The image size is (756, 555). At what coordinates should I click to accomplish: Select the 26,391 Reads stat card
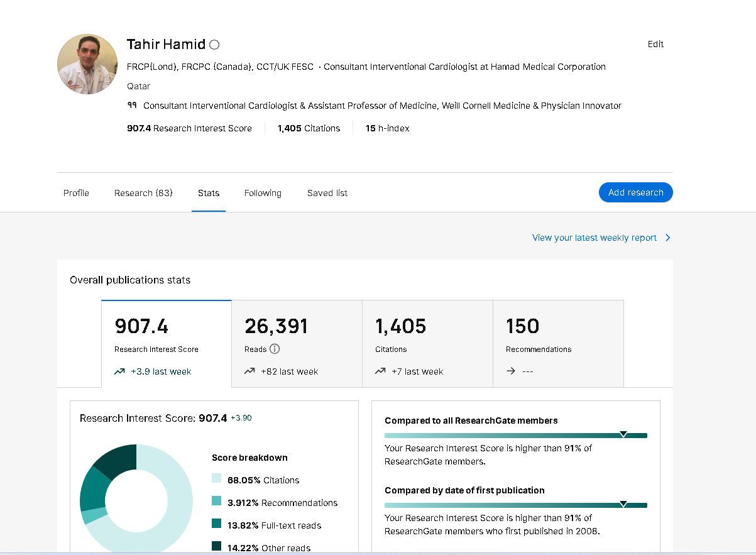tap(297, 343)
